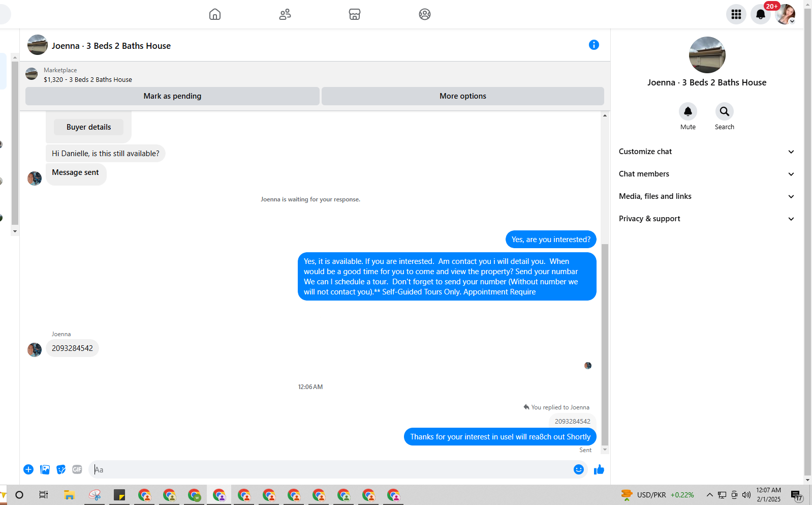
Task: Click the seen-by small avatar indicator
Action: click(588, 366)
